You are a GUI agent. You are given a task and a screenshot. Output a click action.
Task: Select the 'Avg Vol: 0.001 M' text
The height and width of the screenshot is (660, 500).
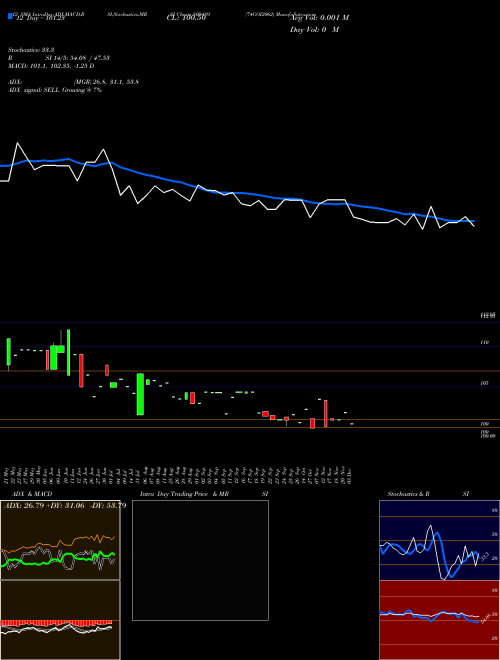320,18
